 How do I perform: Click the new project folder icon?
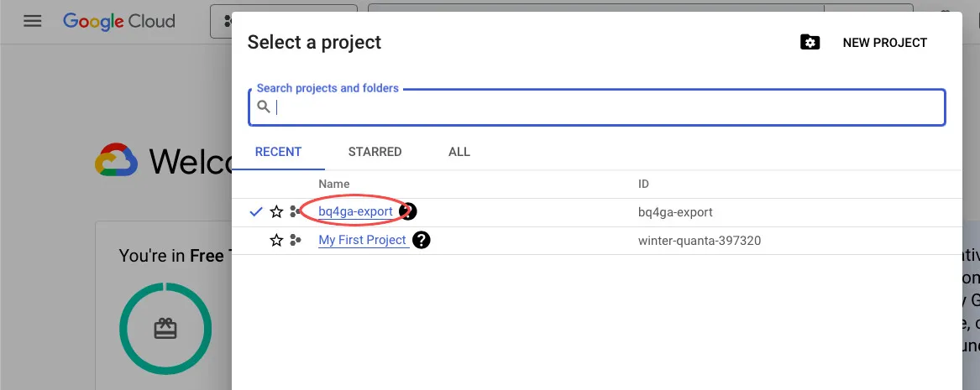tap(810, 43)
